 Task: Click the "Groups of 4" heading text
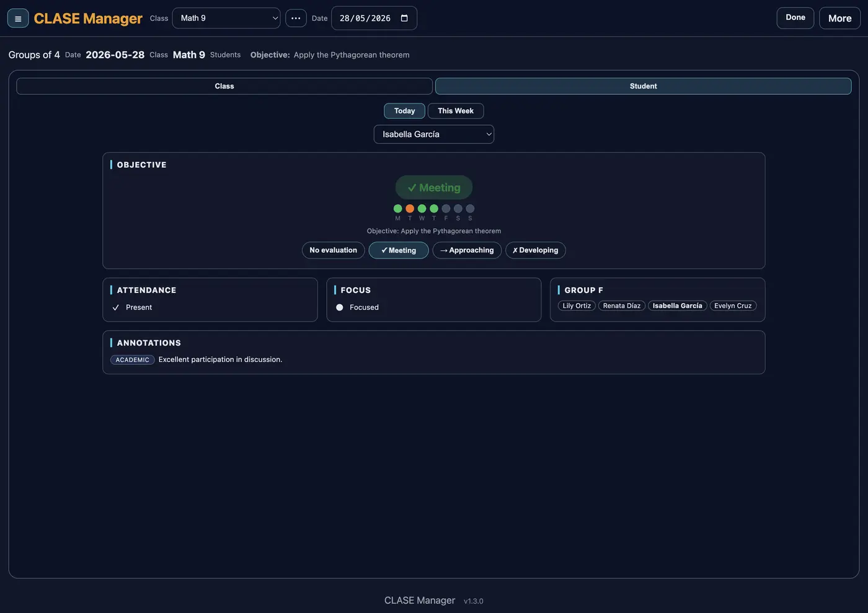click(x=34, y=55)
